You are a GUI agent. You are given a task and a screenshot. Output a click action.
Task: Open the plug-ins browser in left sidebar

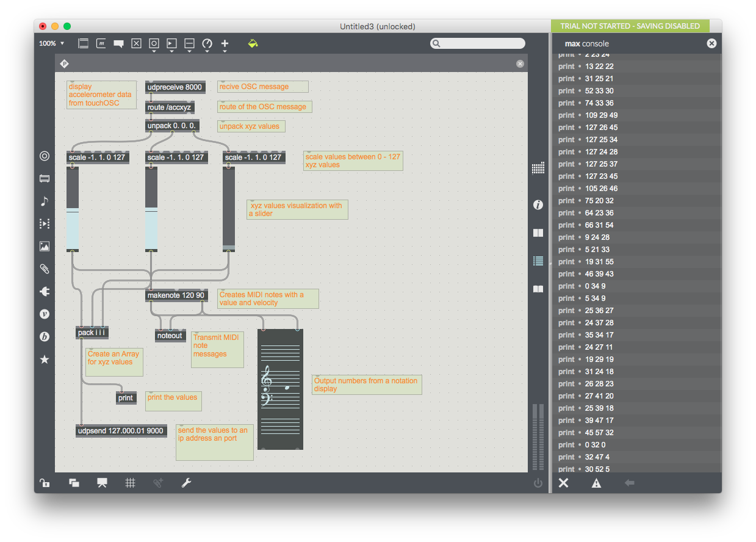click(x=45, y=291)
